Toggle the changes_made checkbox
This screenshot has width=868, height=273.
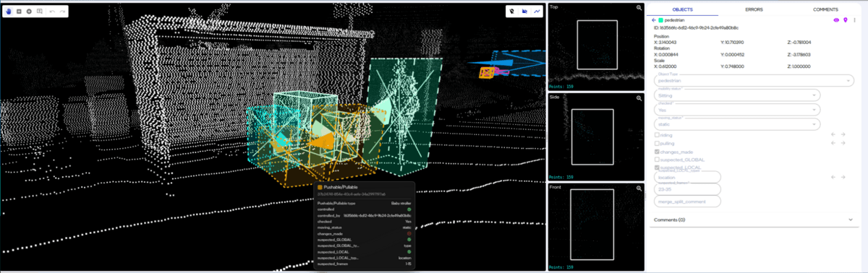[x=657, y=152]
